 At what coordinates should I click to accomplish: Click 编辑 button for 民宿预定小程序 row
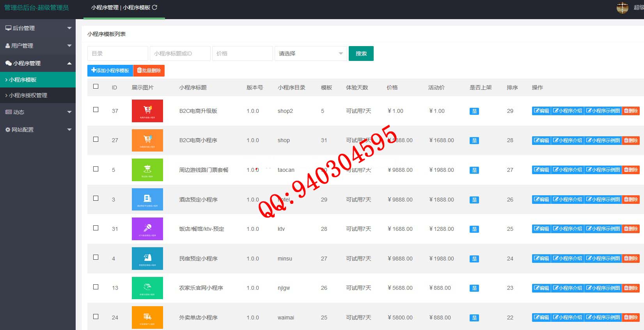click(541, 259)
